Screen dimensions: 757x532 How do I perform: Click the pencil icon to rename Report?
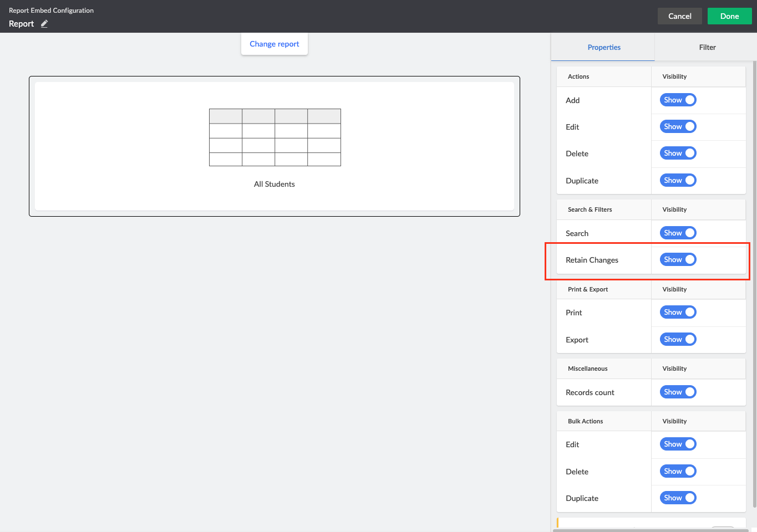pos(43,24)
